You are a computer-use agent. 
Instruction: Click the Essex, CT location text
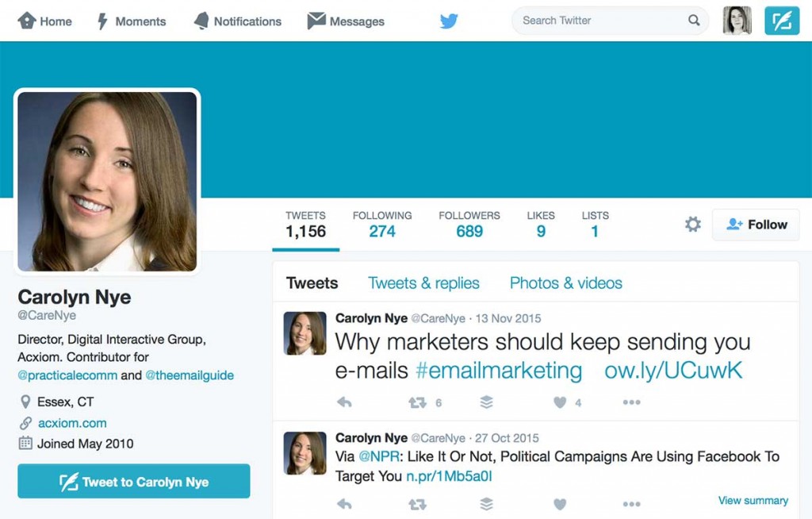click(x=65, y=402)
